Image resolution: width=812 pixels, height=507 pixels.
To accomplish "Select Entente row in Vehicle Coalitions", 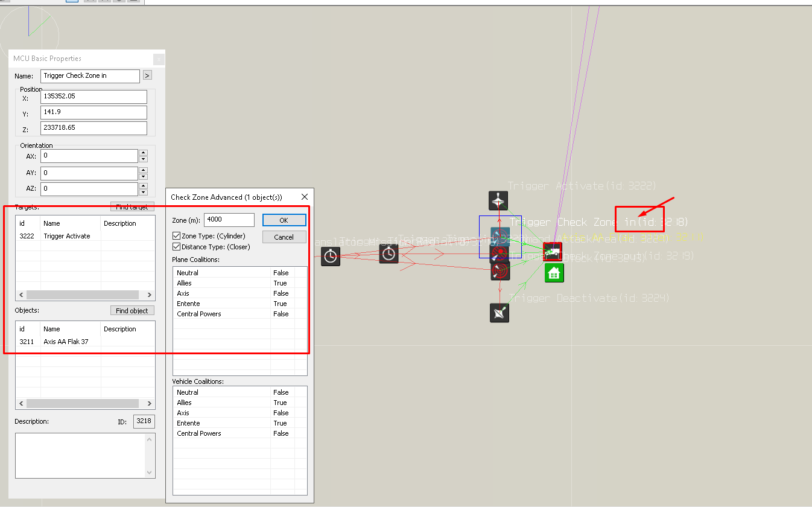I will 239,423.
